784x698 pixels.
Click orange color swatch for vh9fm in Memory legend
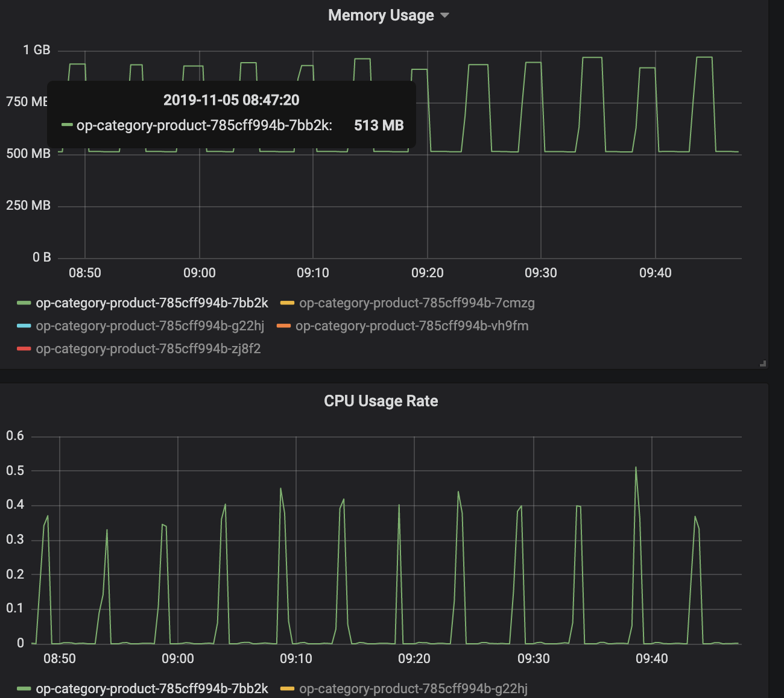tap(283, 326)
